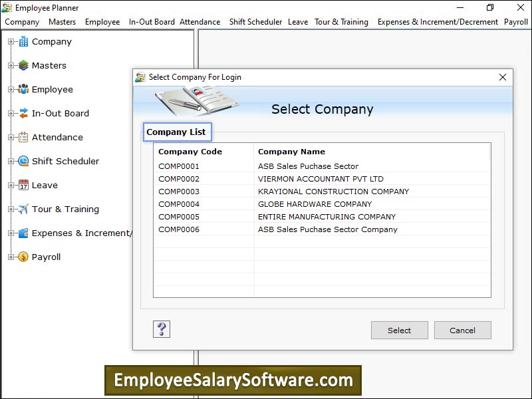Image resolution: width=532 pixels, height=399 pixels.
Task: Click the Tour & Training airplane icon
Action: [23, 209]
